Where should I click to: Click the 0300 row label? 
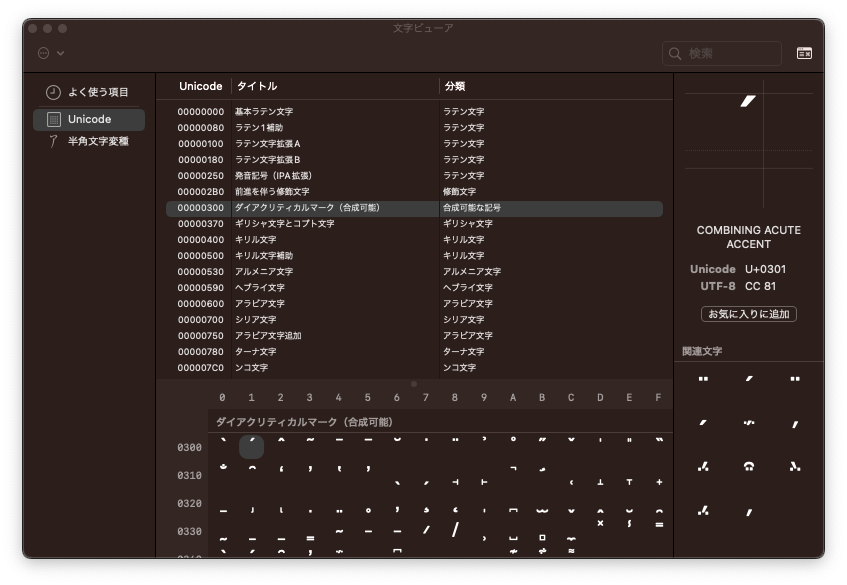point(189,447)
